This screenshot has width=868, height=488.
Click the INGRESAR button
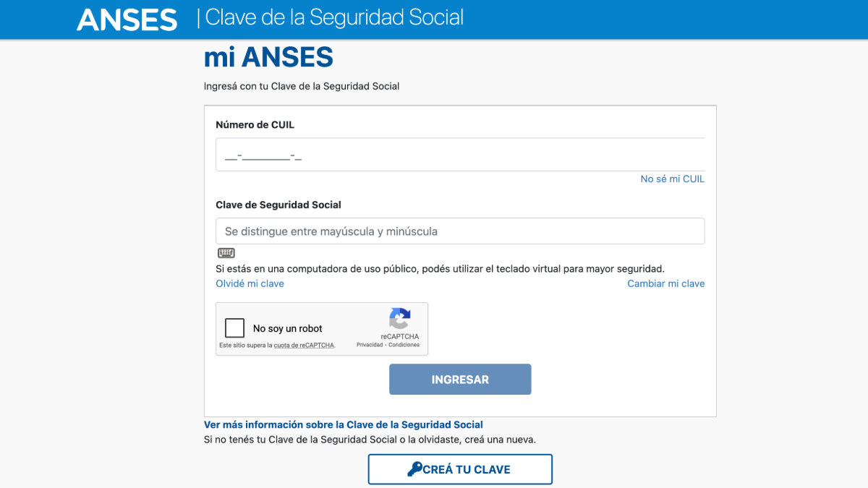tap(460, 379)
